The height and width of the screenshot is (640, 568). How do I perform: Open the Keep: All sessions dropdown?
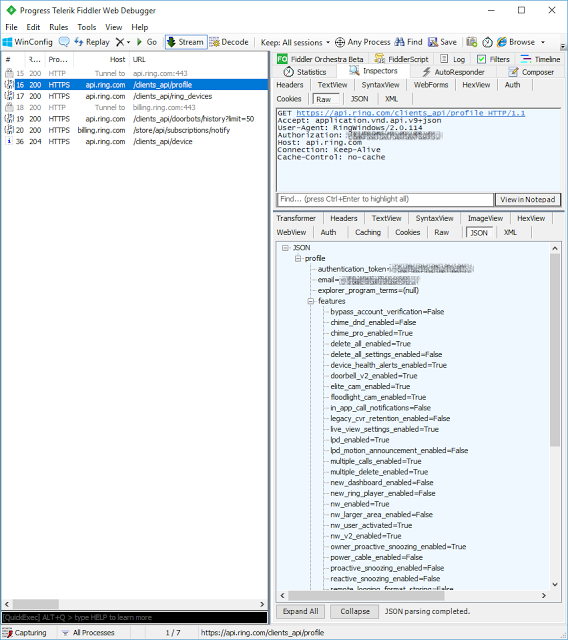(295, 42)
